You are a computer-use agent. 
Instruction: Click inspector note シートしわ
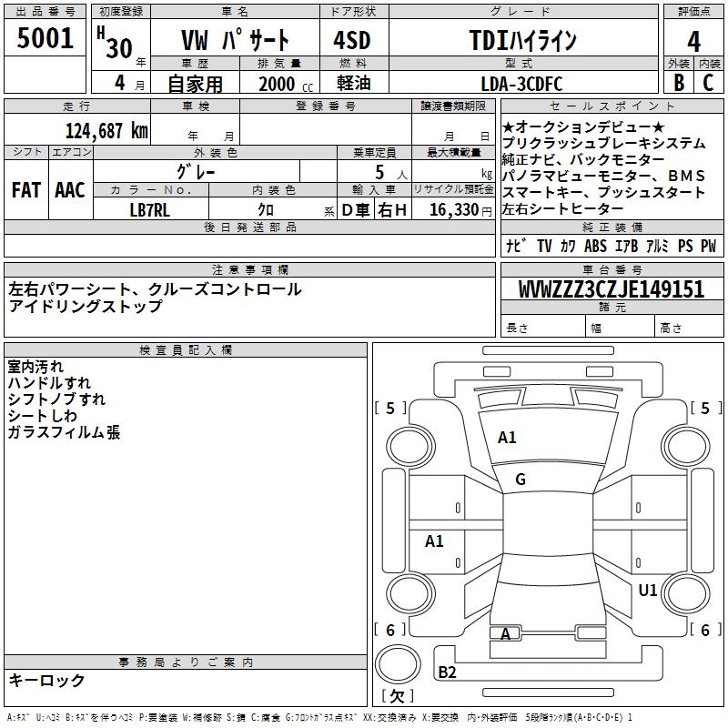42,416
